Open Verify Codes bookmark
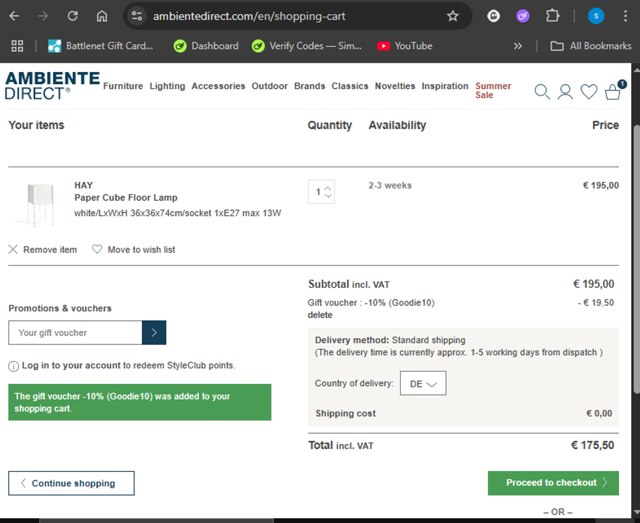This screenshot has width=640, height=523. [x=307, y=46]
